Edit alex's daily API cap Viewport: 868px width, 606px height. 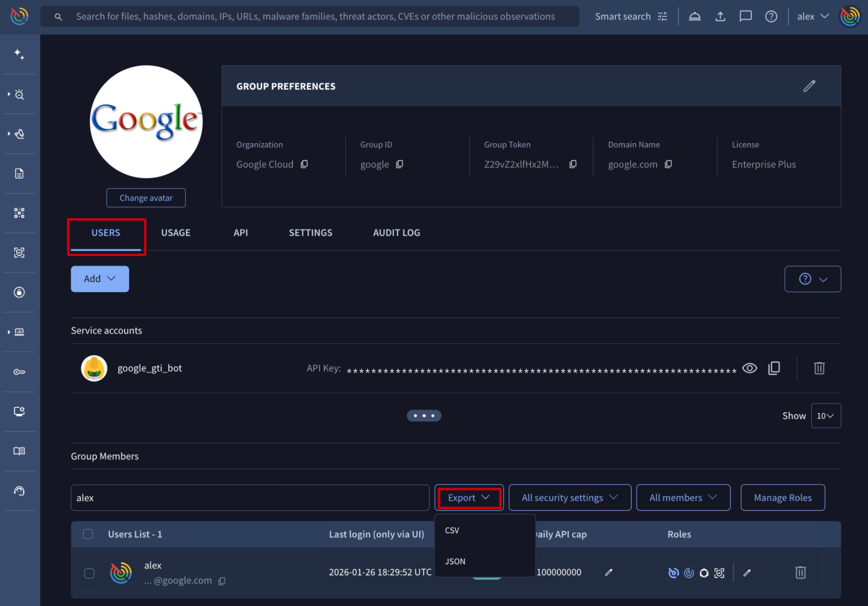pos(609,573)
